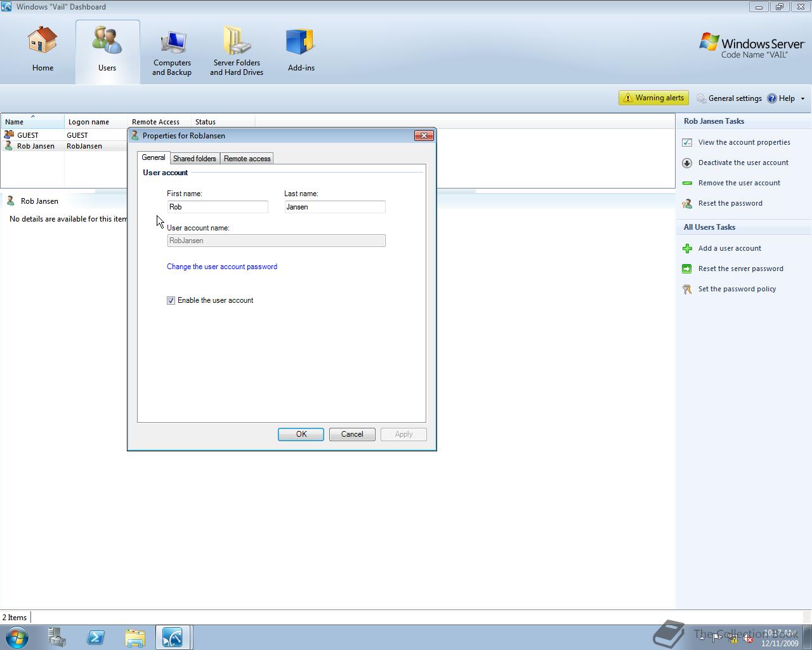Click the volume tray icon
This screenshot has height=650, width=812.
coord(748,639)
